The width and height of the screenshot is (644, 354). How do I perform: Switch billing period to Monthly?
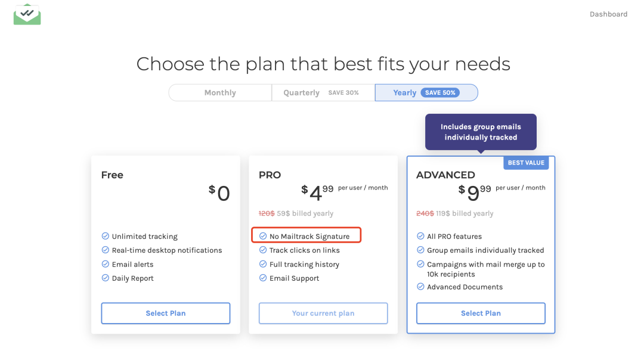[220, 93]
